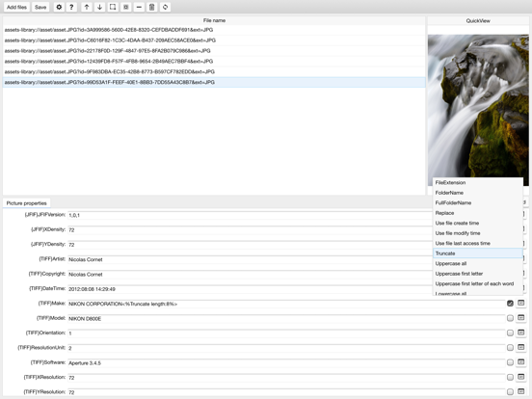The width and height of the screenshot is (532, 399).
Task: Click the trash can icon in the toolbar
Action: 152,7
